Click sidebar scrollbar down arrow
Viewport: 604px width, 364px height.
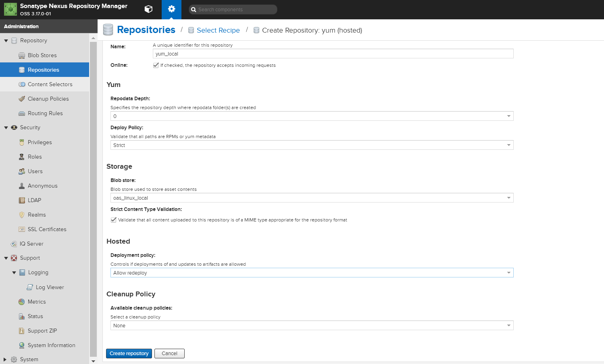(x=94, y=361)
